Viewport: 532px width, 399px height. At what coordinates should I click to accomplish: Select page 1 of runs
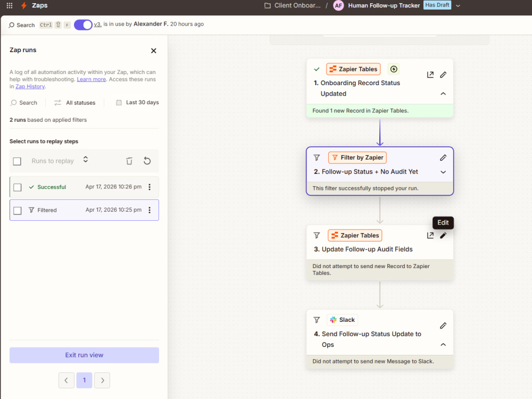(84, 380)
